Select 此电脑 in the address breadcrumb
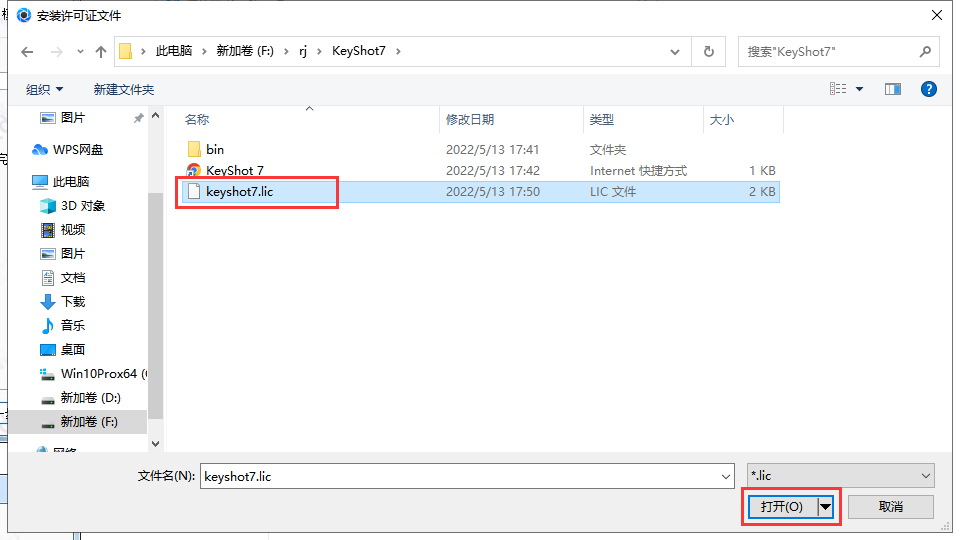Screen dimensions: 960x540 pos(174,51)
